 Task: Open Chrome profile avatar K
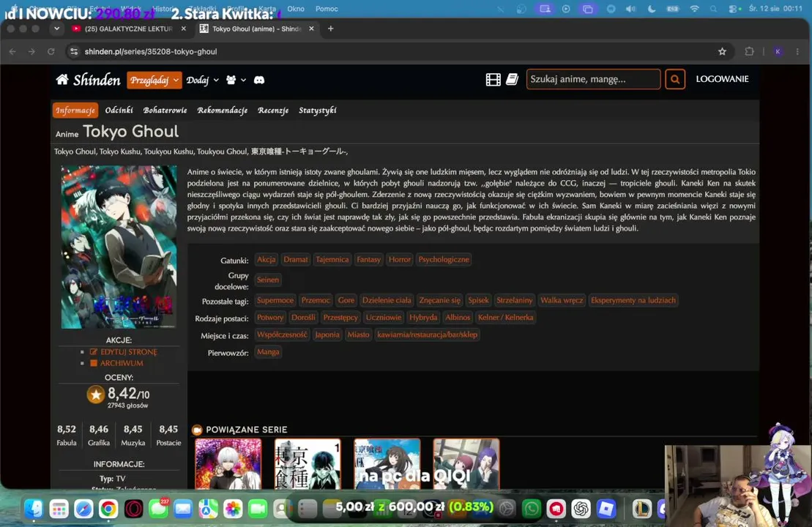coord(778,51)
